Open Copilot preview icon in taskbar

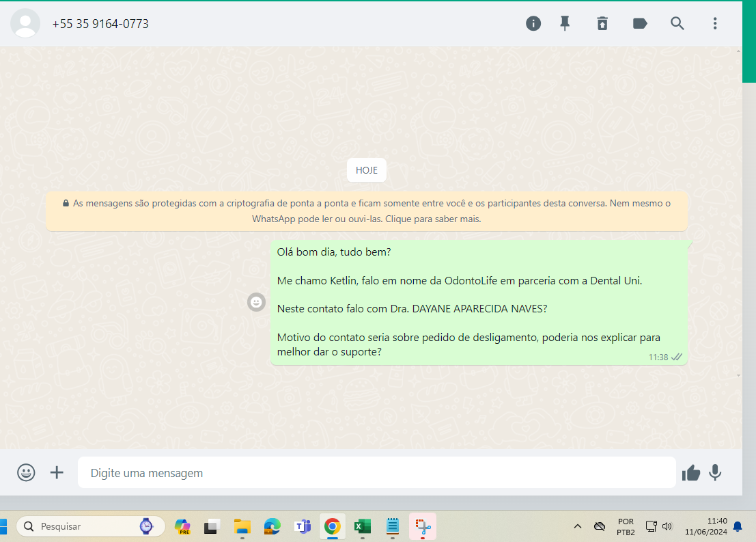coord(182,526)
